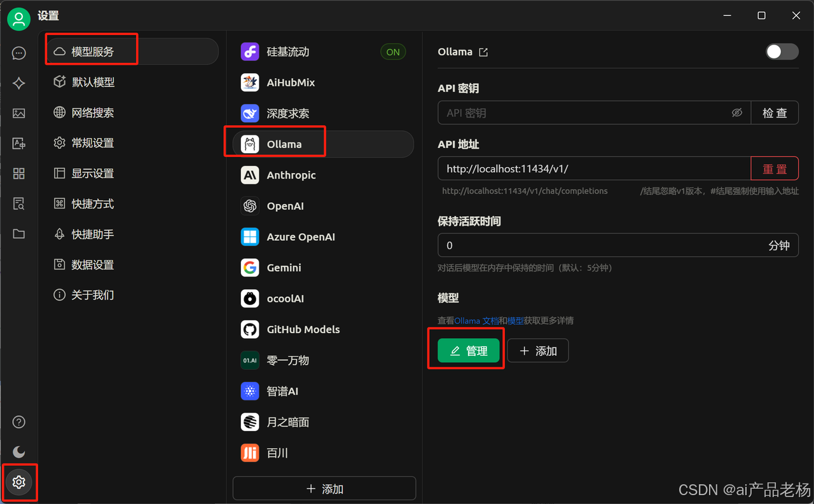Focus the API 地址 input field

[595, 168]
